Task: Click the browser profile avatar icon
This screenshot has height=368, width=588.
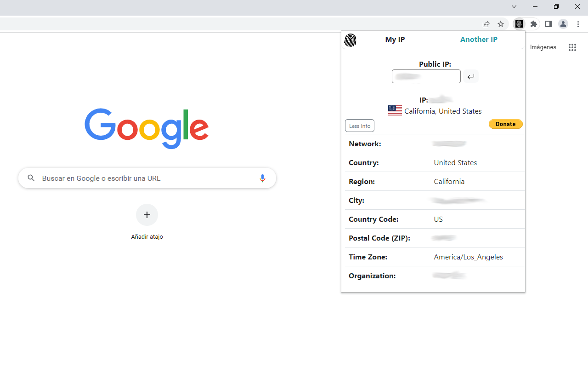Action: pos(563,24)
